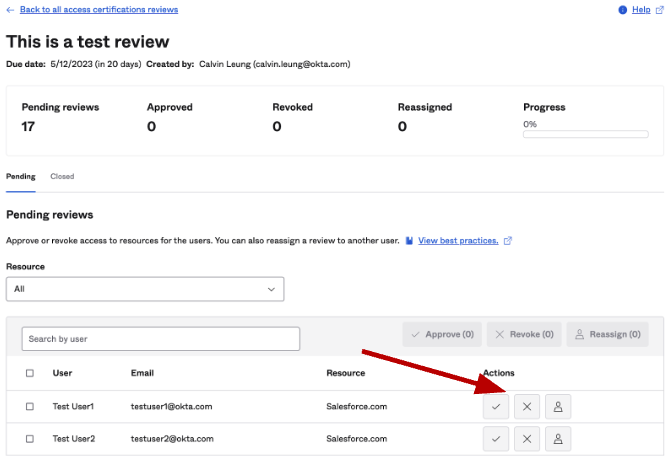The image size is (669, 459).
Task: Click the blue Help circle icon
Action: (x=622, y=10)
